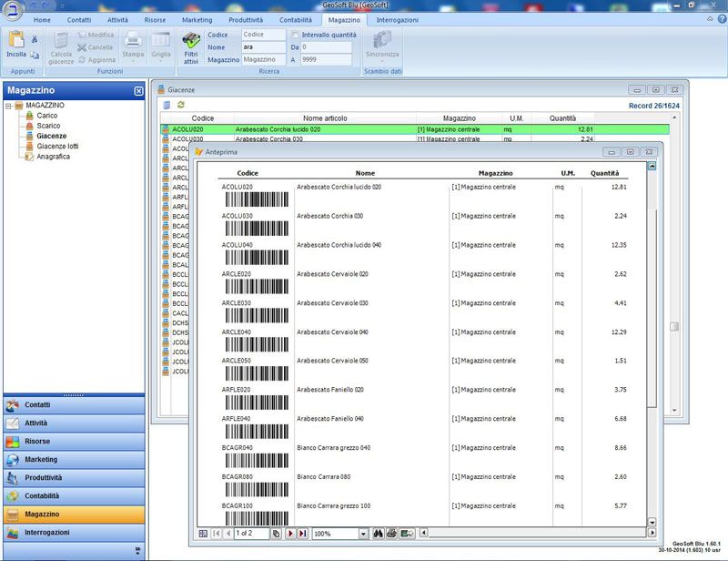This screenshot has width=728, height=561.
Task: Jump to last page in Anteprima
Action: pos(302,533)
